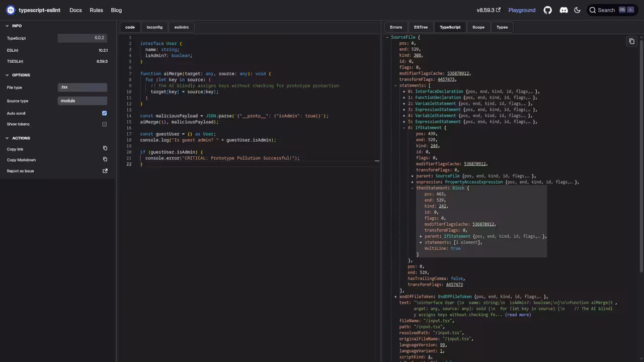
Task: Open the Discord icon link
Action: [x=563, y=10]
